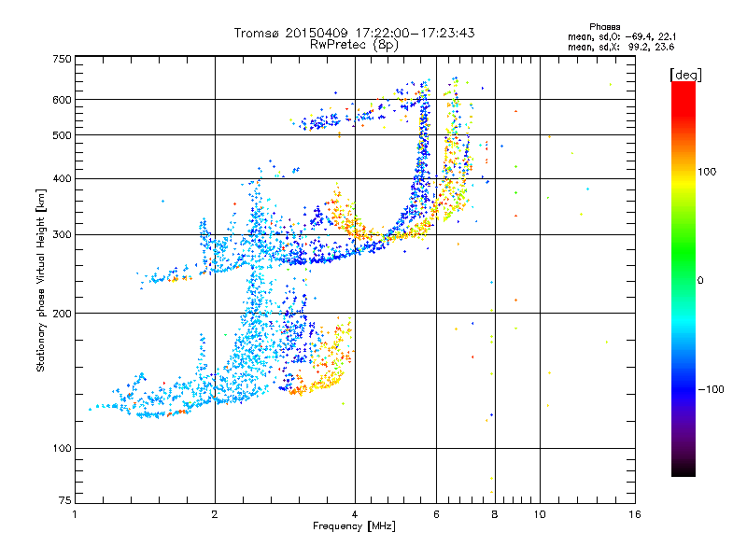Click the colorbar's positive '100' degree label

coord(707,172)
